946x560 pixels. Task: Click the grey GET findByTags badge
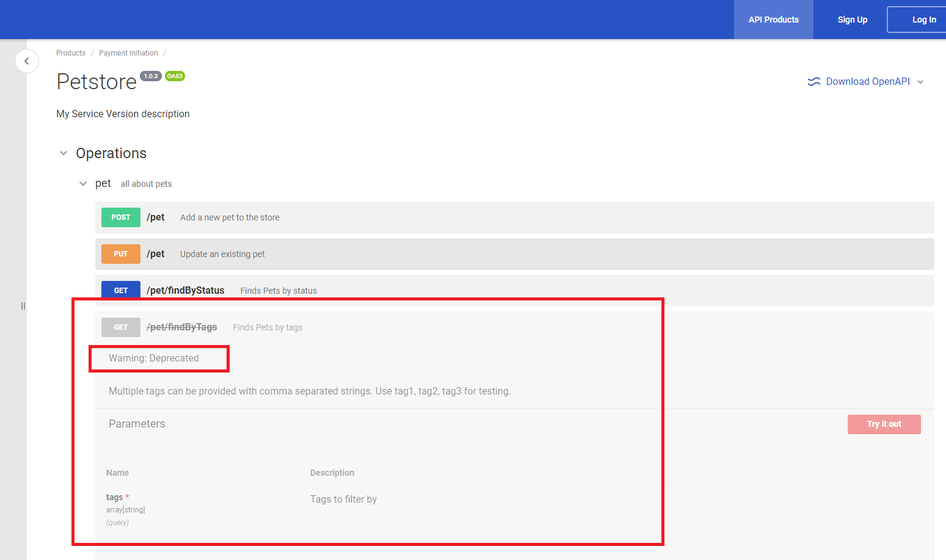[121, 327]
